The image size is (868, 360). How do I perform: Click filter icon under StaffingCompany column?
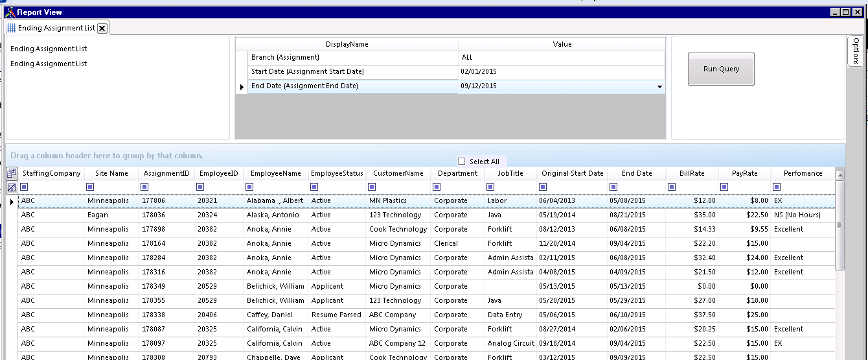click(x=25, y=187)
